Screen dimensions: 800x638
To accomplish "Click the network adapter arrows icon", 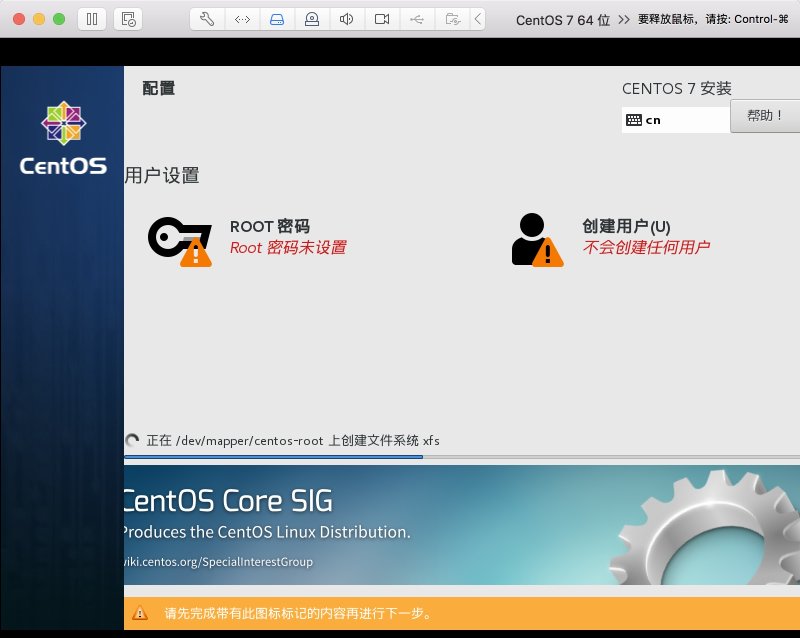I will (242, 19).
